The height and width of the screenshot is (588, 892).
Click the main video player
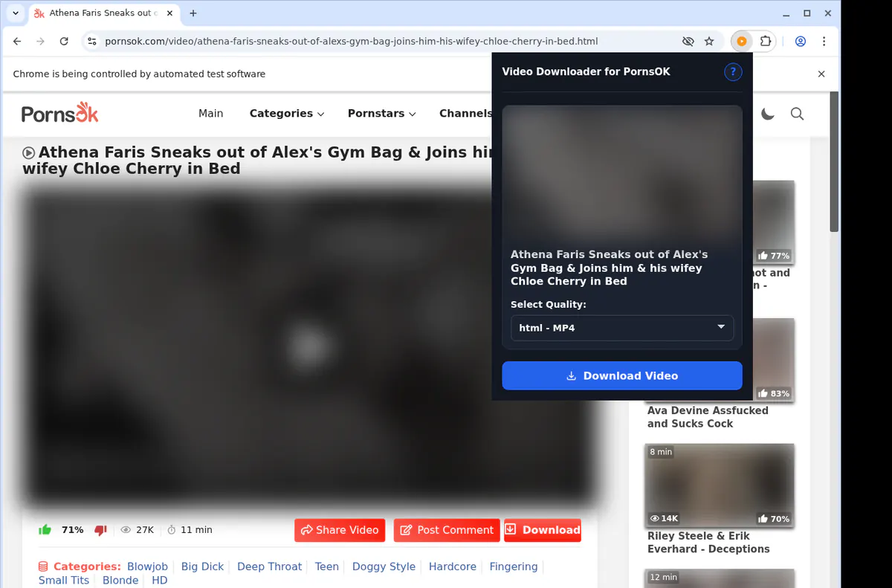point(309,346)
